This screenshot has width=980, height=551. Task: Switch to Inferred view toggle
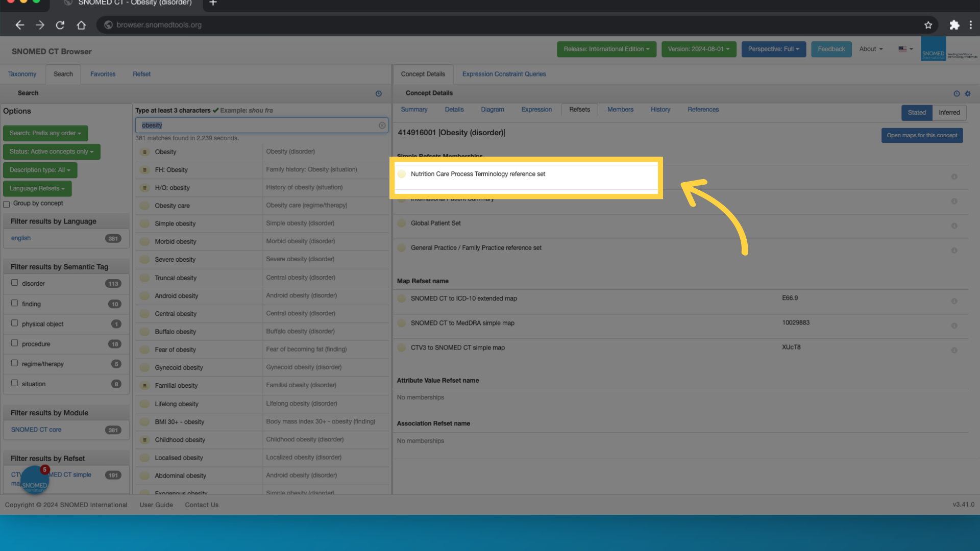tap(949, 113)
